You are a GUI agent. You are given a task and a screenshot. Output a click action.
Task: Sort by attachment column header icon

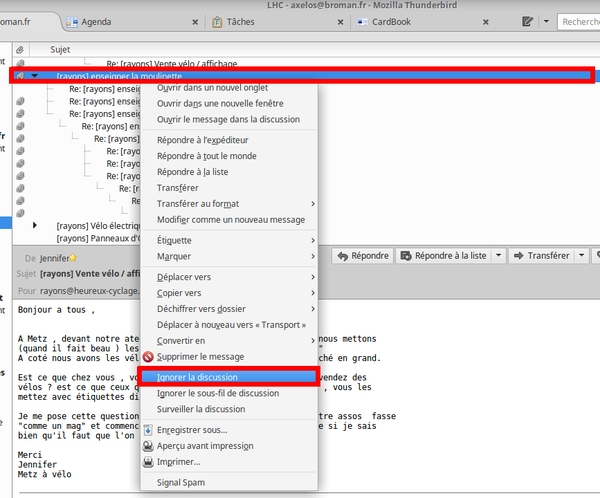pyautogui.click(x=20, y=49)
